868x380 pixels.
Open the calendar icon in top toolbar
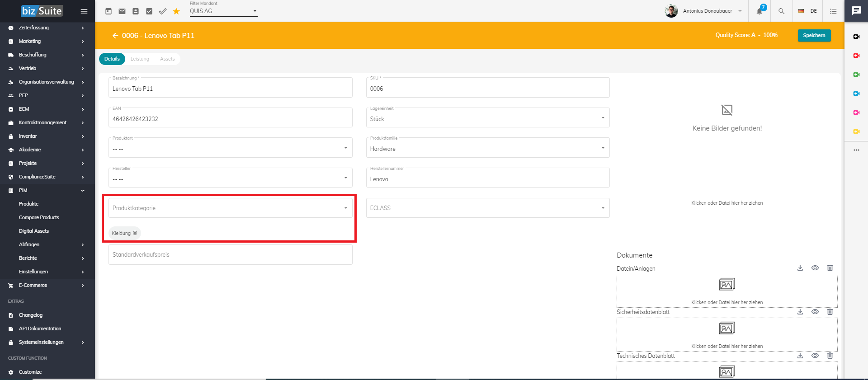(x=108, y=11)
